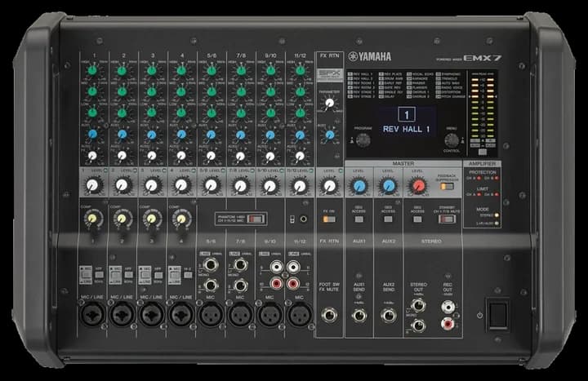588x381 pixels.
Task: Click the STEREO GEQ ACCESS button
Action: [417, 219]
